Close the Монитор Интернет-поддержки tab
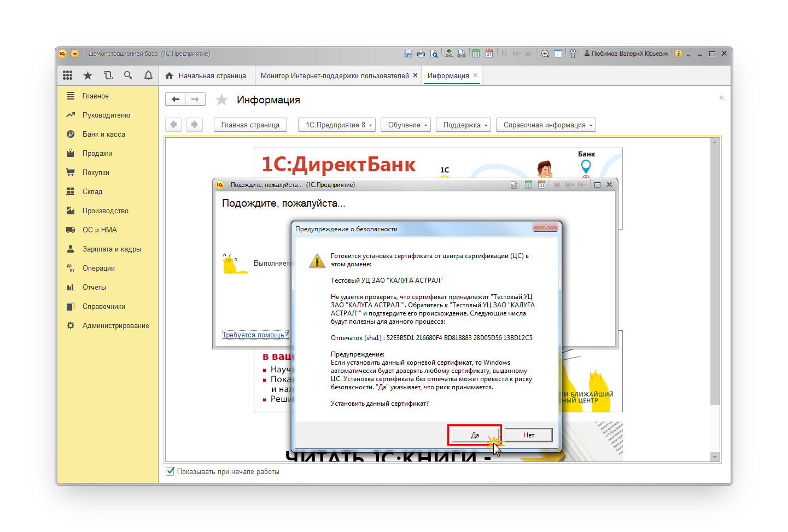Image resolution: width=788 pixels, height=532 pixels. click(x=416, y=75)
